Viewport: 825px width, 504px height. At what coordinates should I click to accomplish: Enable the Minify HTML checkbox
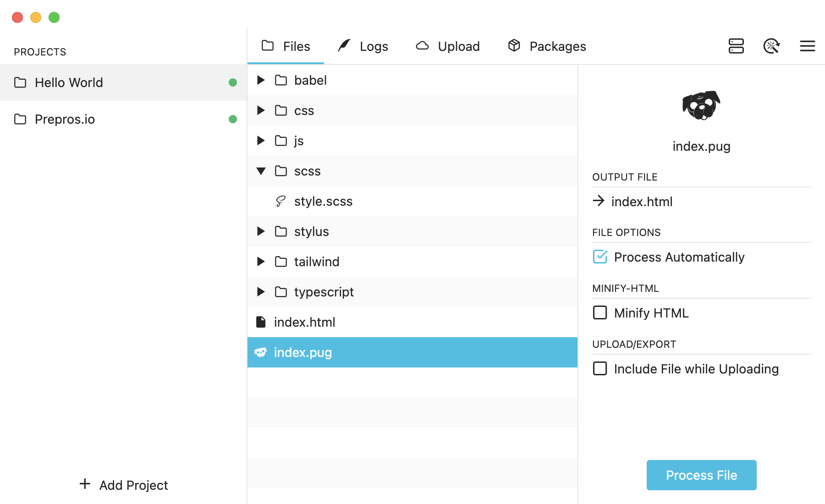pyautogui.click(x=600, y=312)
